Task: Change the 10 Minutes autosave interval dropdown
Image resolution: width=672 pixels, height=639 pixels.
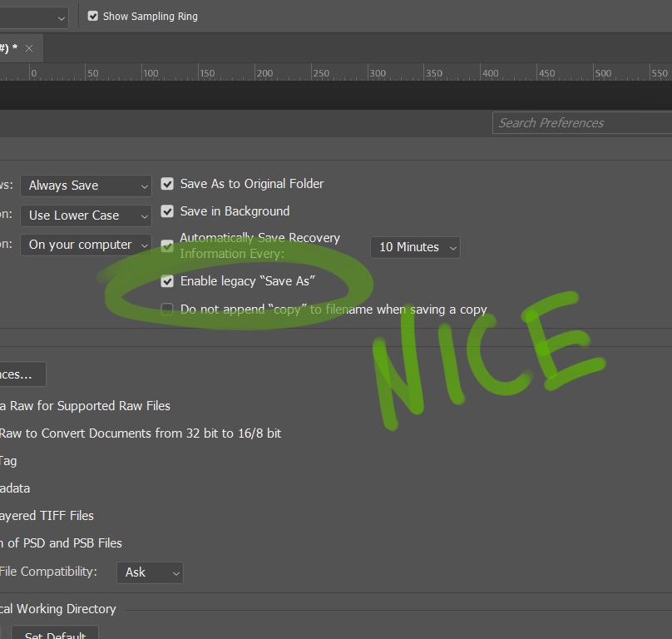Action: click(415, 247)
